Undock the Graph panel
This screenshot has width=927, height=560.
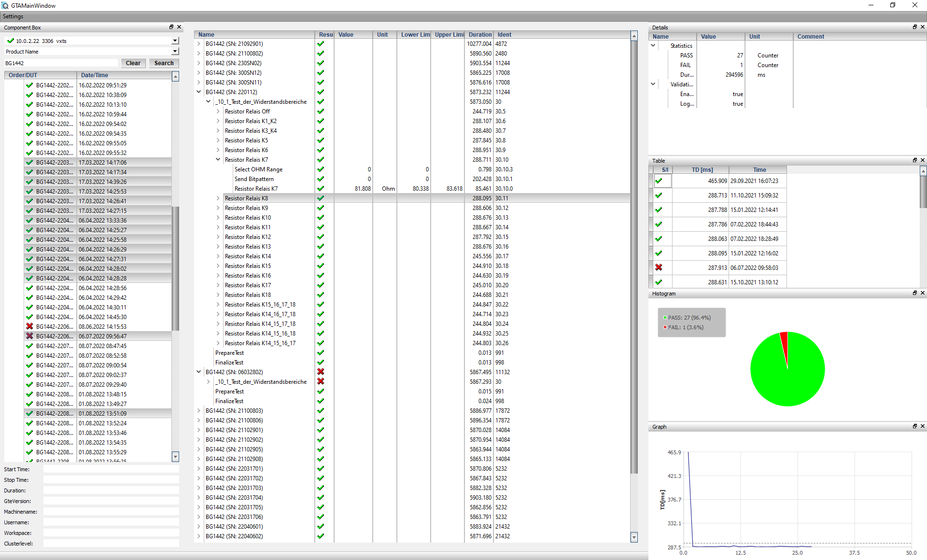tap(914, 426)
